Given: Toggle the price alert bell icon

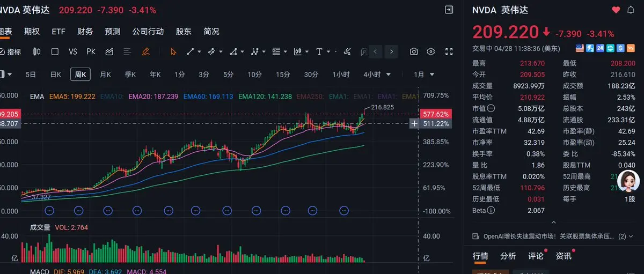Looking at the screenshot, I should 631,10.
